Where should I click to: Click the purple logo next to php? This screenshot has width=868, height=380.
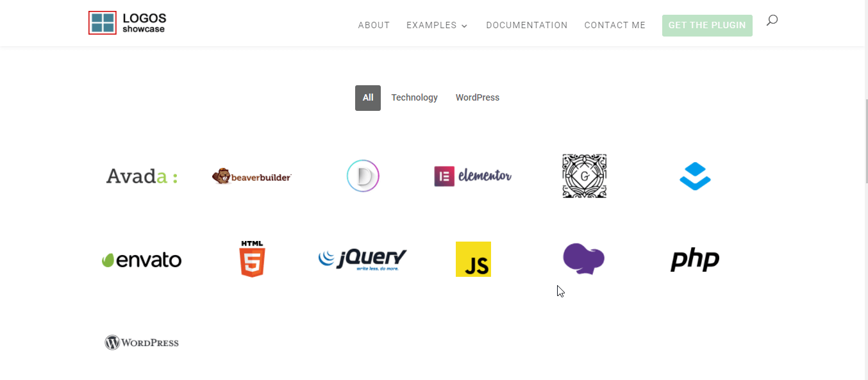coord(583,259)
